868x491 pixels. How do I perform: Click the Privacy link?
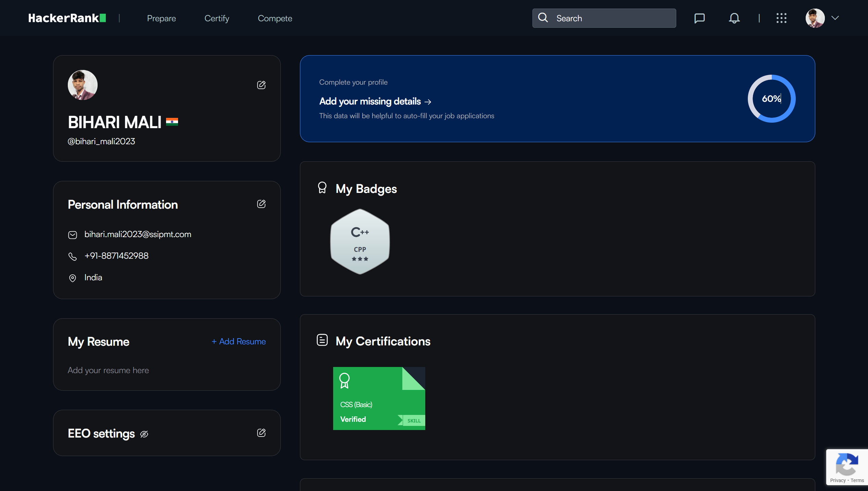tap(838, 480)
